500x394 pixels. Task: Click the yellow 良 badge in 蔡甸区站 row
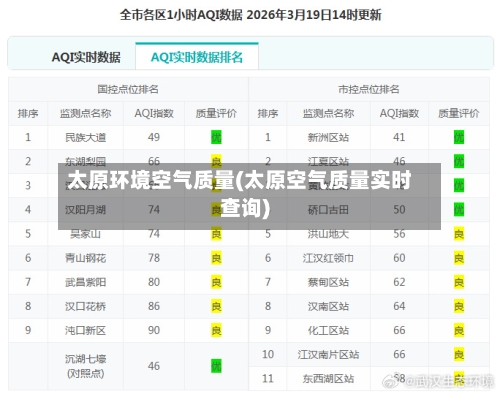459,282
